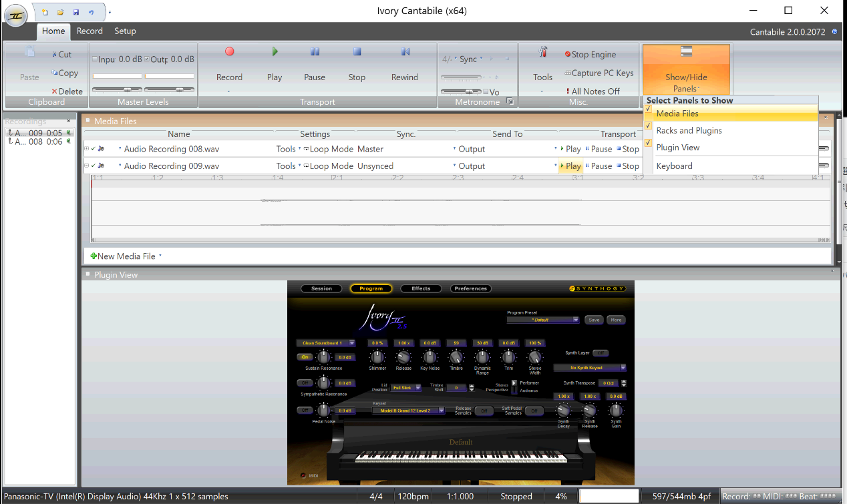Click Show/Hide Panels ribbon button

(686, 69)
